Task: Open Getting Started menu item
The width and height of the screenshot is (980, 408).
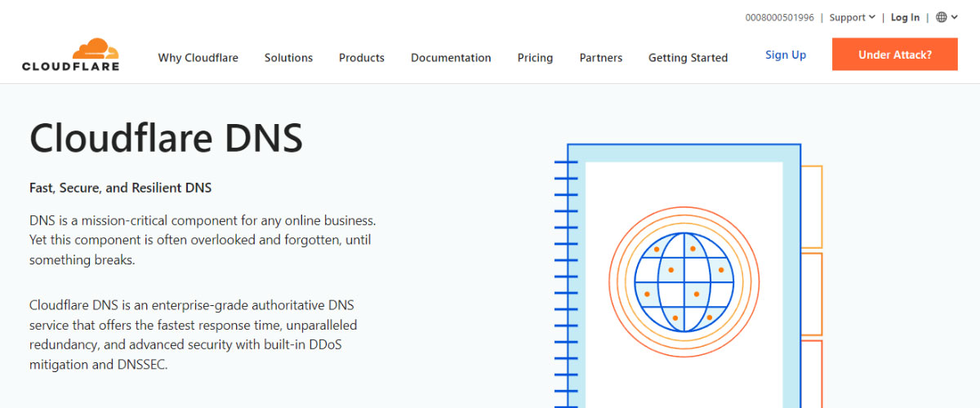Action: click(x=688, y=58)
